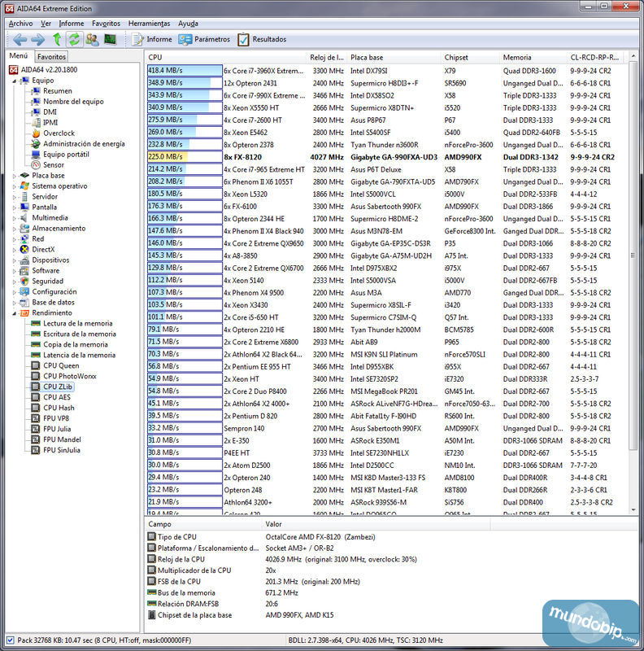Click the results list scroll-up arrow
This screenshot has width=644, height=651.
pos(633,56)
